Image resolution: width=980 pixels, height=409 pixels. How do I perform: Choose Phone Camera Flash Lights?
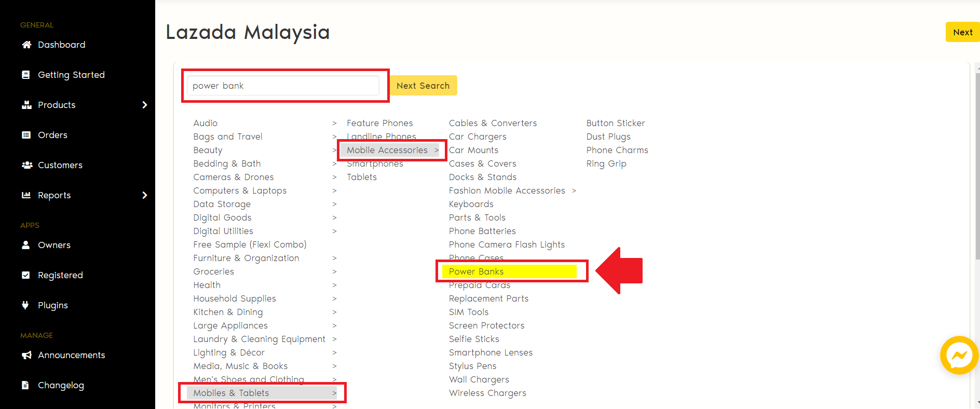507,244
